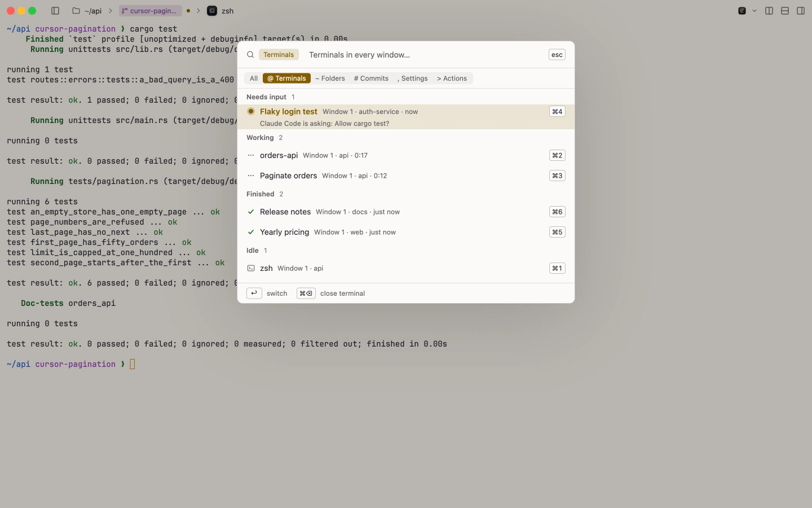Click the search magnifier icon in palette
The width and height of the screenshot is (812, 508).
click(x=250, y=55)
